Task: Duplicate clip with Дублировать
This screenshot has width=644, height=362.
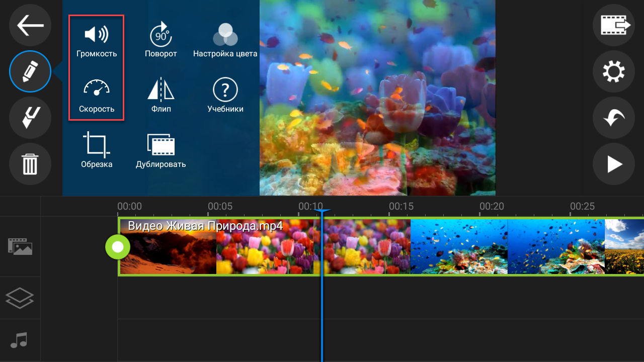Action: point(161,150)
